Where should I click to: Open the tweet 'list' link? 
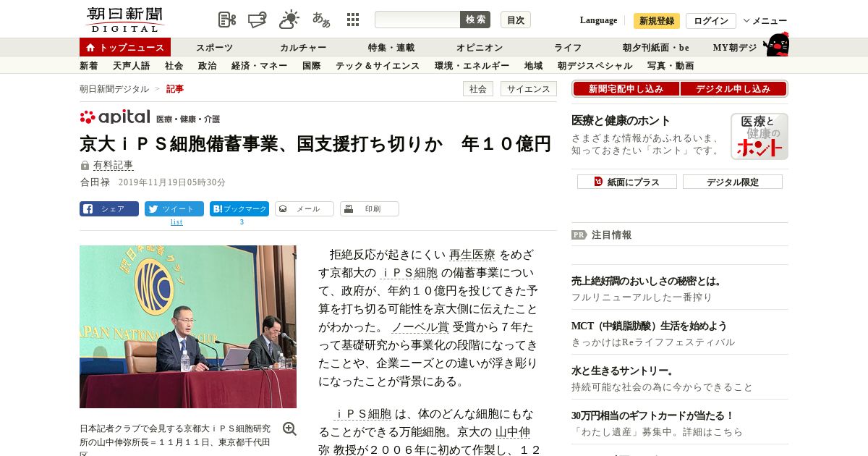click(176, 222)
